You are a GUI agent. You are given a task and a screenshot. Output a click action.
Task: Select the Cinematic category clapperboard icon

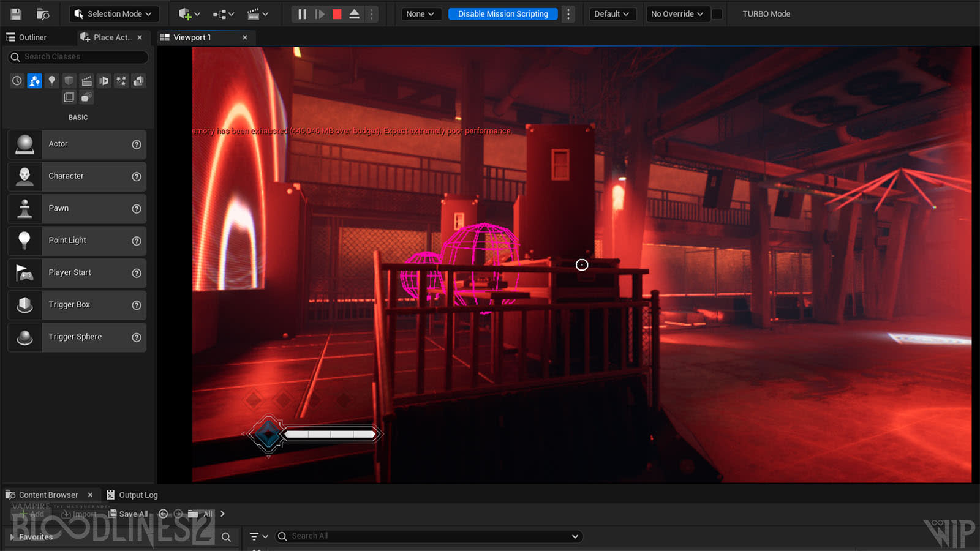click(x=86, y=81)
